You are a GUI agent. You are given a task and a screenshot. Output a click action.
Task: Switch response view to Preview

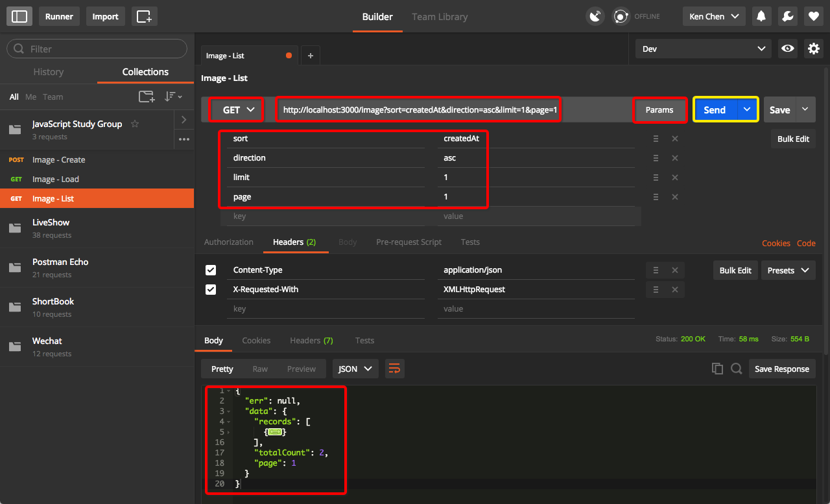click(302, 369)
